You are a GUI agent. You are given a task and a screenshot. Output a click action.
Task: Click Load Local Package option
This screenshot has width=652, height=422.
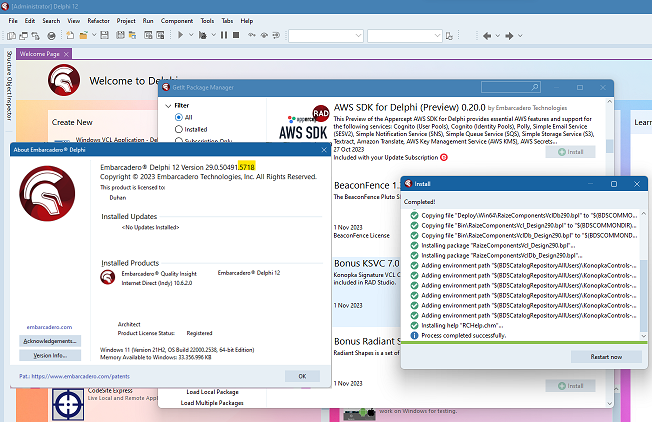pos(212,392)
